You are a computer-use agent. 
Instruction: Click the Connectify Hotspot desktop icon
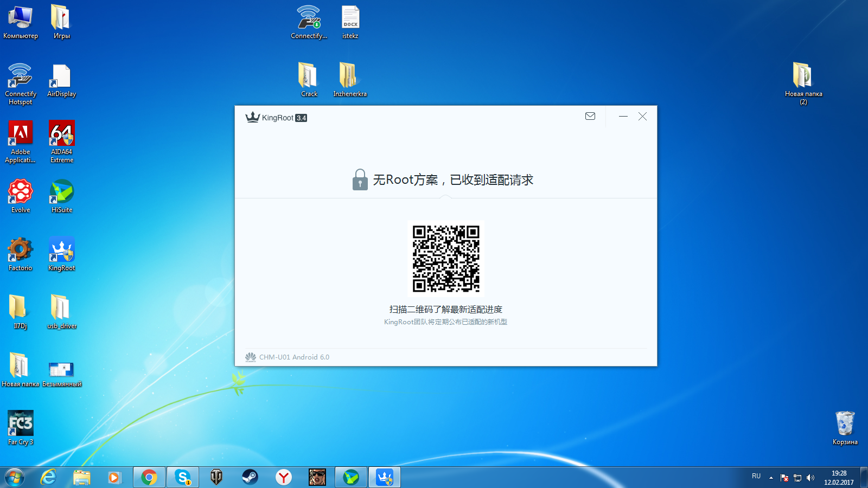point(20,81)
